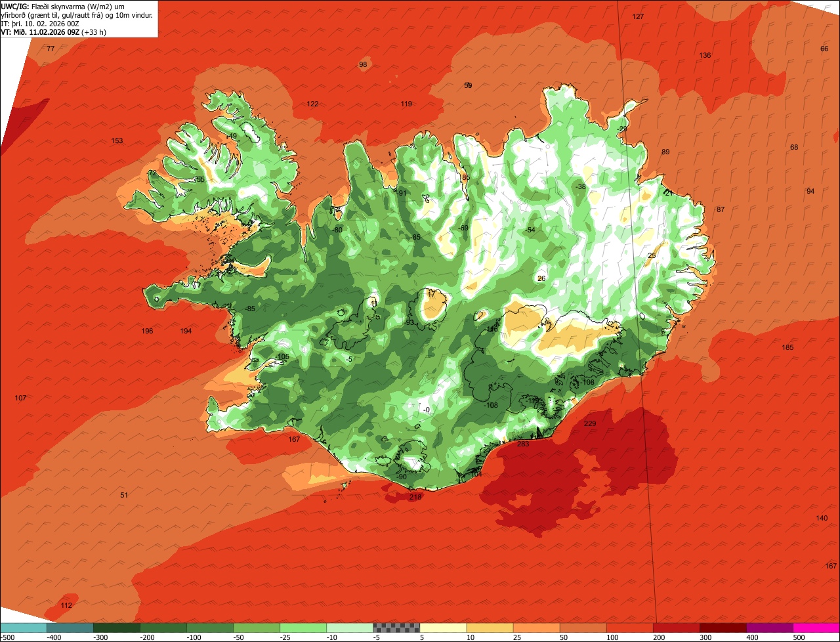Image resolution: width=840 pixels, height=642 pixels.
Task: Click the checkered -5 to 5 legend swatch
Action: [x=396, y=628]
